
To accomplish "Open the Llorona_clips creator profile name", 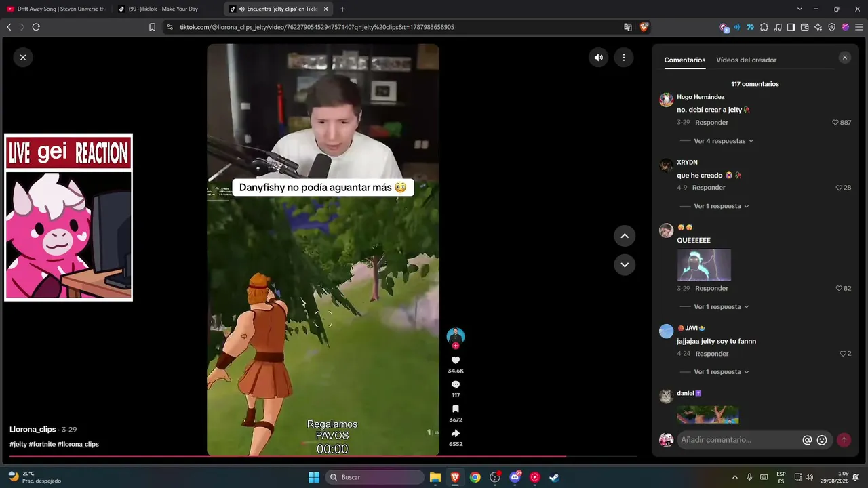I will click(33, 430).
